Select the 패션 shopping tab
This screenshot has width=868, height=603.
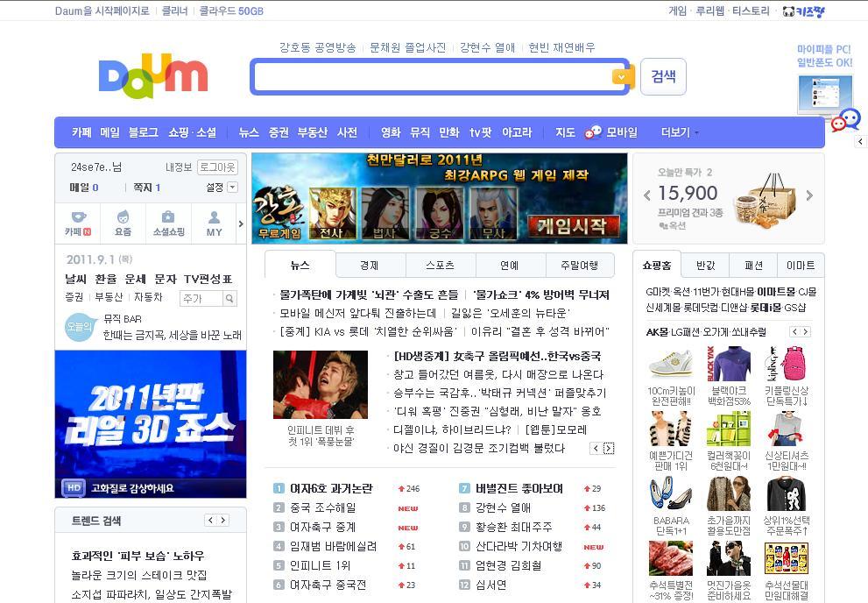[753, 266]
